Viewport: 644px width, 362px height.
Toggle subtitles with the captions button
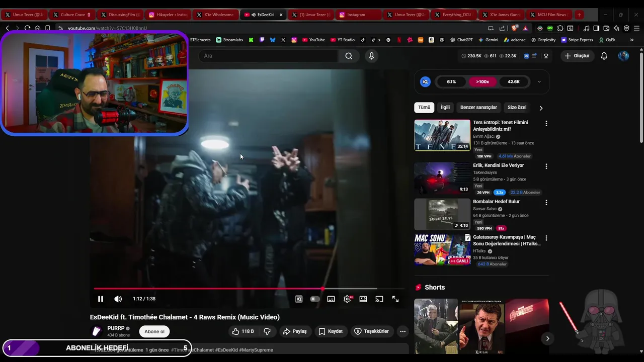point(331,299)
